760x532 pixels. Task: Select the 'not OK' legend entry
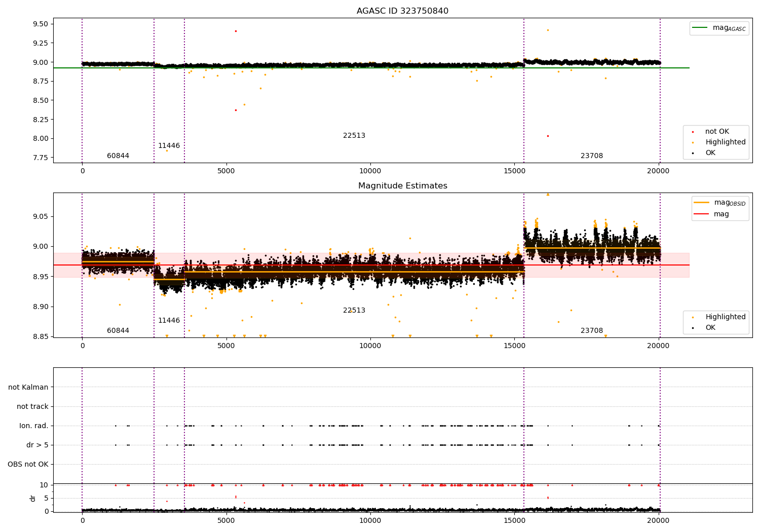point(717,132)
